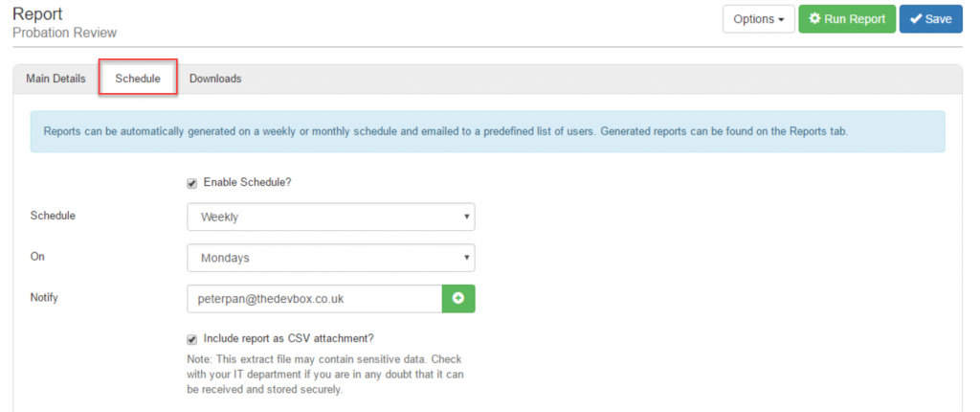Uncheck Include report as CSV attachment

point(192,338)
